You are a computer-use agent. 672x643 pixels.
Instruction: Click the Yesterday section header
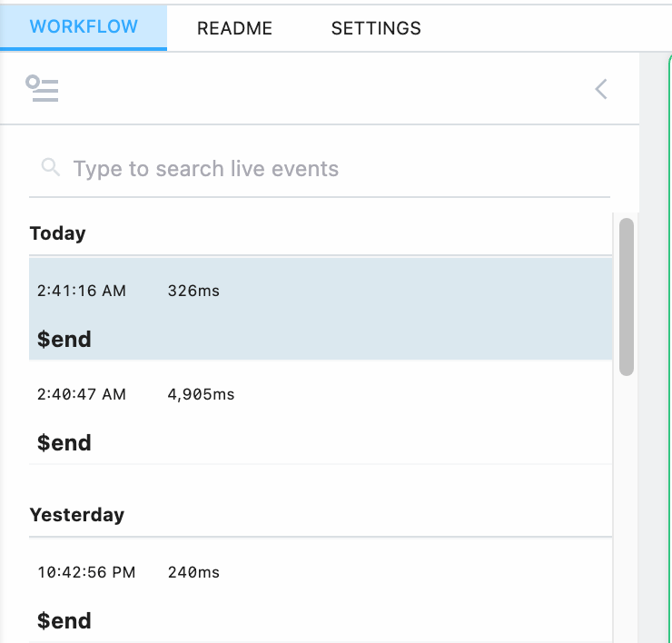[x=77, y=515]
